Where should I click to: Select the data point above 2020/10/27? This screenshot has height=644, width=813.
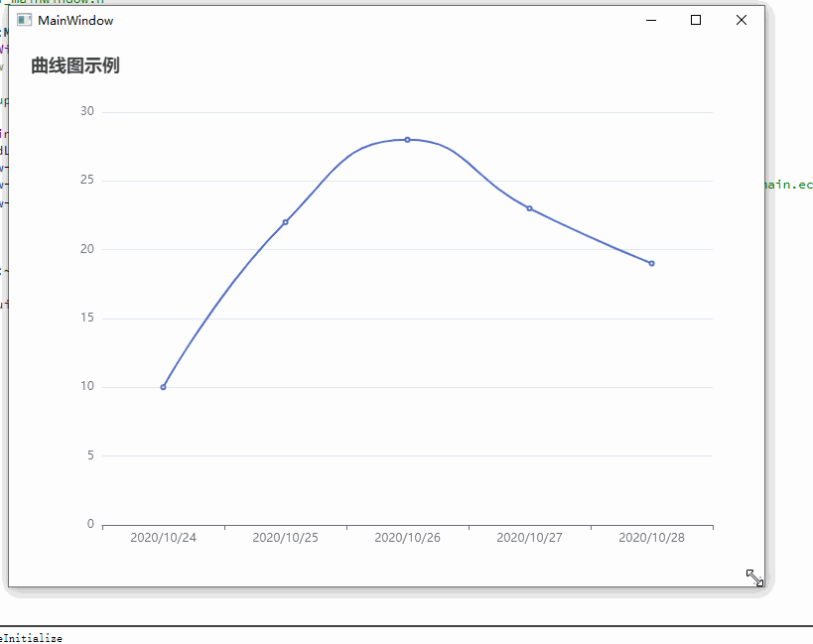(x=529, y=207)
